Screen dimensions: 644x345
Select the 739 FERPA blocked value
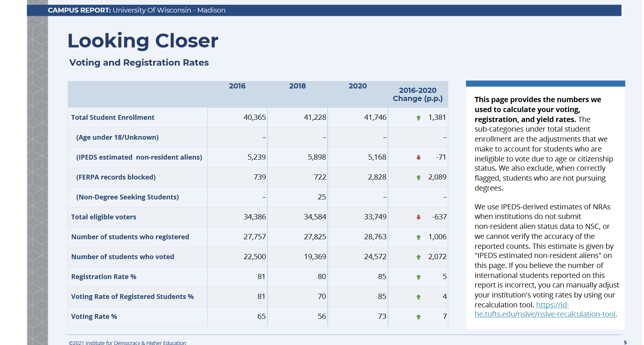point(260,177)
